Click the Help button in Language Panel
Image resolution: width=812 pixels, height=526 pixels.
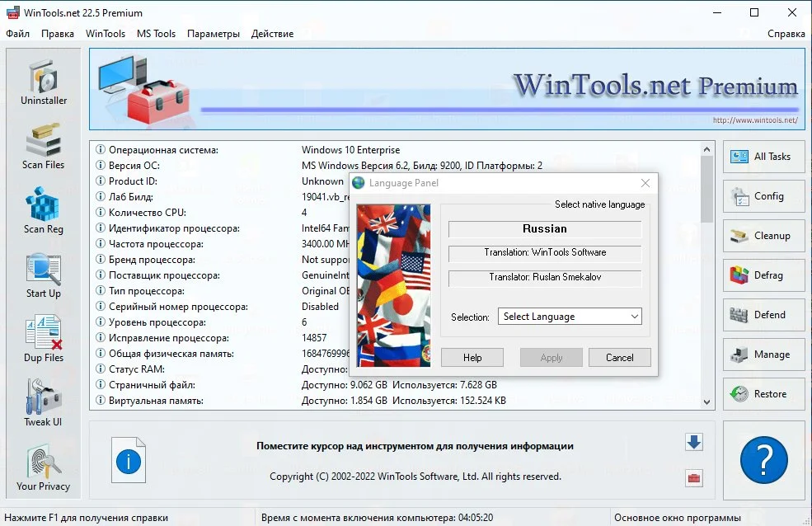point(472,358)
